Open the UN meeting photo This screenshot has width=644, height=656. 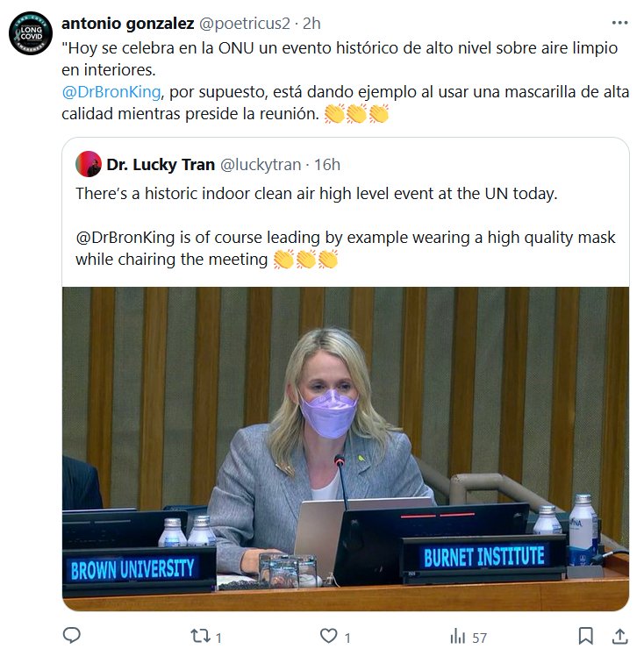(346, 448)
